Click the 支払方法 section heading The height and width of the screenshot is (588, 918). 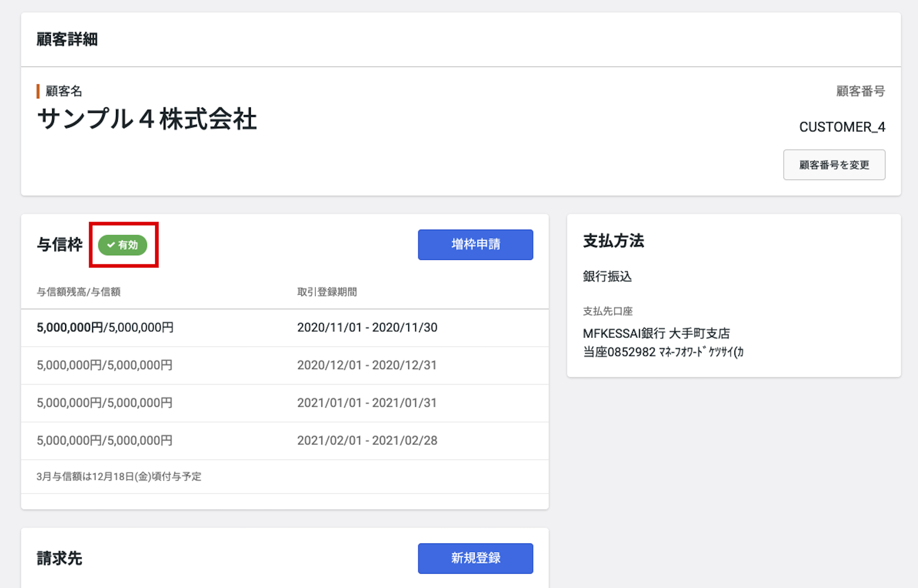click(613, 241)
